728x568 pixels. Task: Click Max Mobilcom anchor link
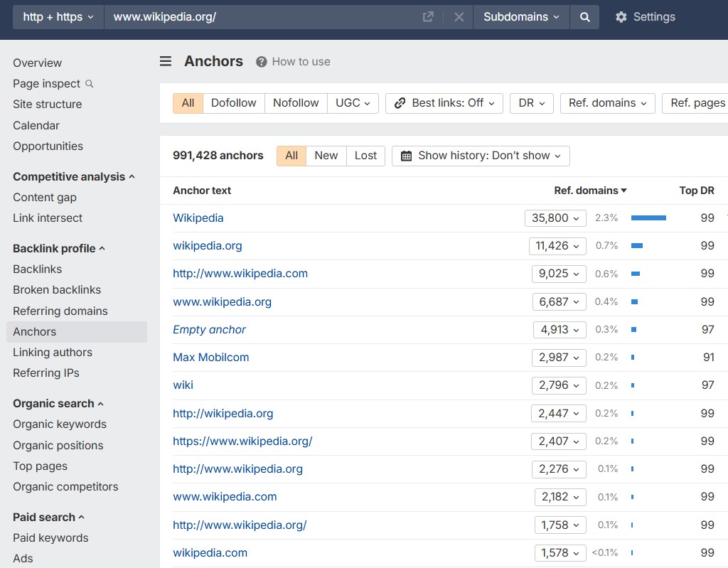point(210,358)
